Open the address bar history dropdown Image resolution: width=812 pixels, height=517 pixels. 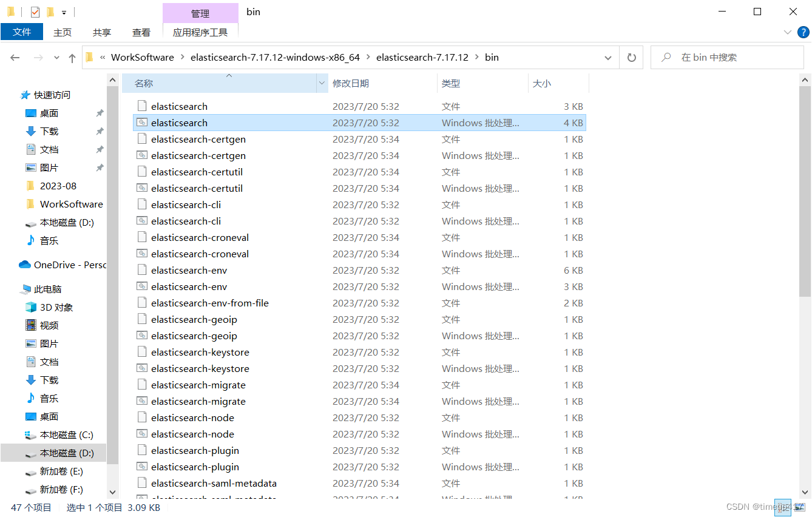[x=608, y=58]
